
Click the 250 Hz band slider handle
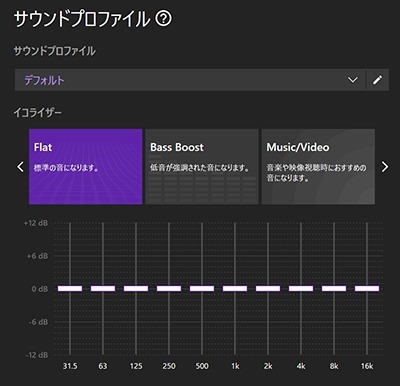[x=169, y=288]
